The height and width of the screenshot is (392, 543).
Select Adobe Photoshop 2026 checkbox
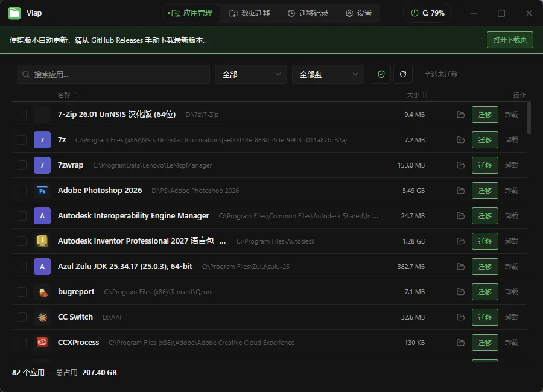[22, 191]
